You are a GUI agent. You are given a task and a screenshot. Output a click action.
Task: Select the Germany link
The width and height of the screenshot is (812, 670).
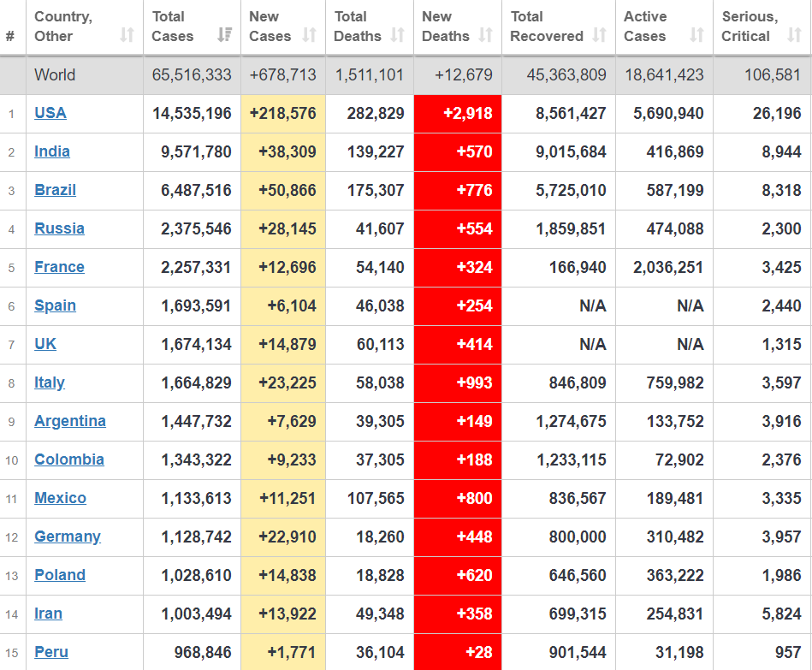pyautogui.click(x=68, y=537)
